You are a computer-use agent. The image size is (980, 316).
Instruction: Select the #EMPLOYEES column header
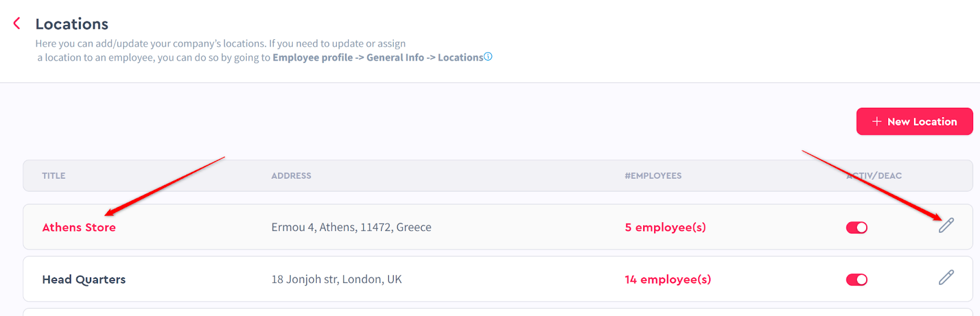[x=653, y=176]
